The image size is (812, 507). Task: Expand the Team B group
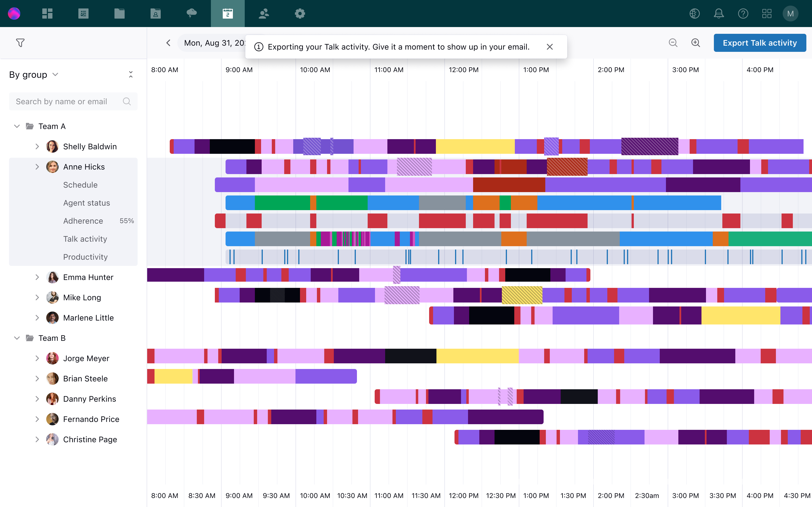tap(16, 338)
